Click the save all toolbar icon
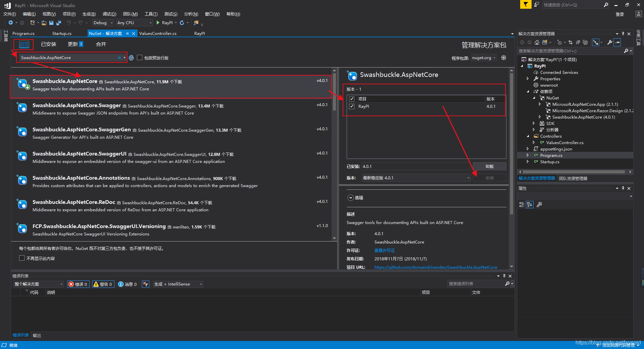The width and height of the screenshot is (644, 349). [59, 23]
